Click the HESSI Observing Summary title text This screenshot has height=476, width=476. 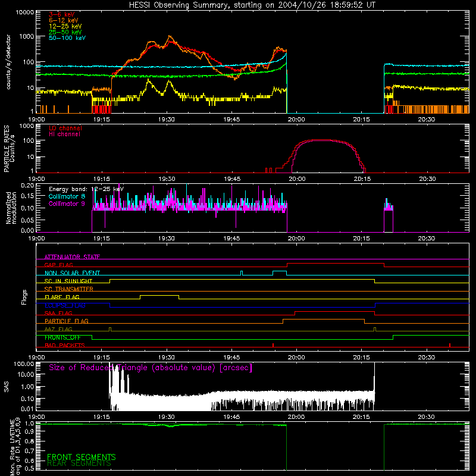[252, 5]
